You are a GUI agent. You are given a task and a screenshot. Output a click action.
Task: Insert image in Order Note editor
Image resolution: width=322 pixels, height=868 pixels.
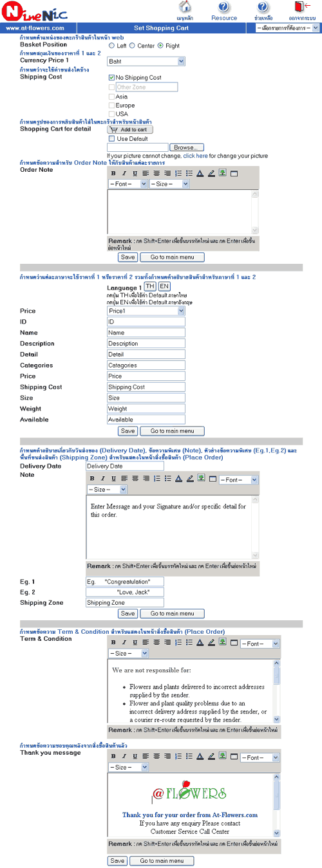223,173
